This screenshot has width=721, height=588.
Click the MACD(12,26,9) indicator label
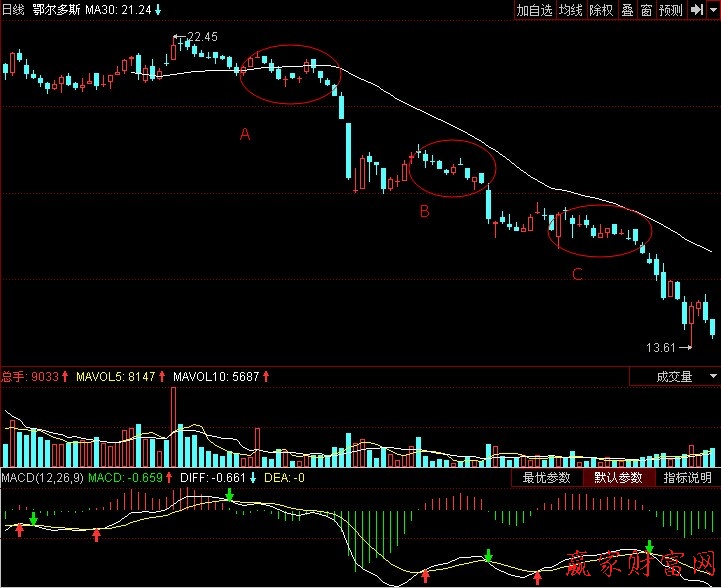point(42,478)
